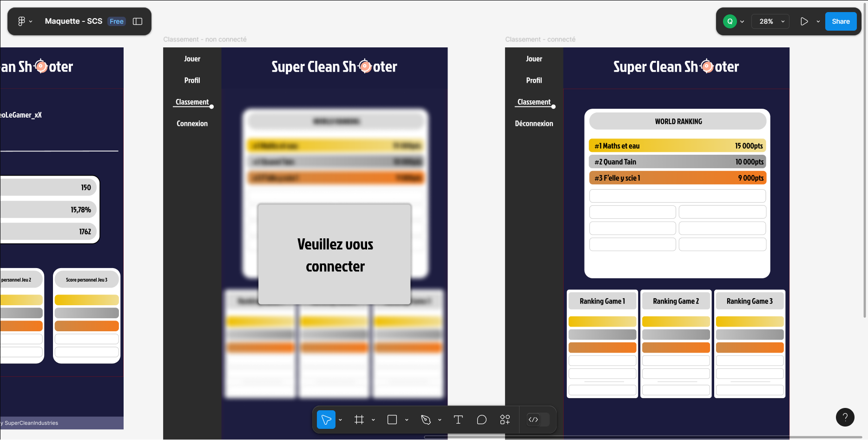Click the Share button

pos(841,21)
